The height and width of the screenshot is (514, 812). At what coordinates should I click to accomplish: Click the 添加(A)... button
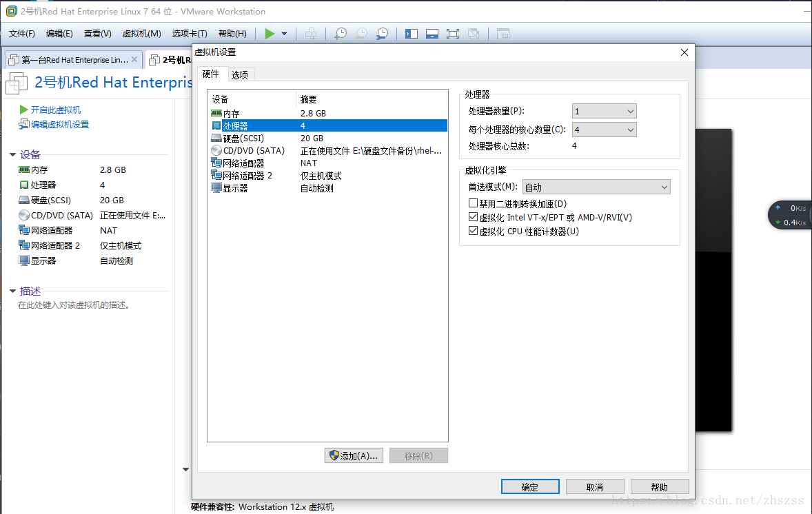(354, 455)
